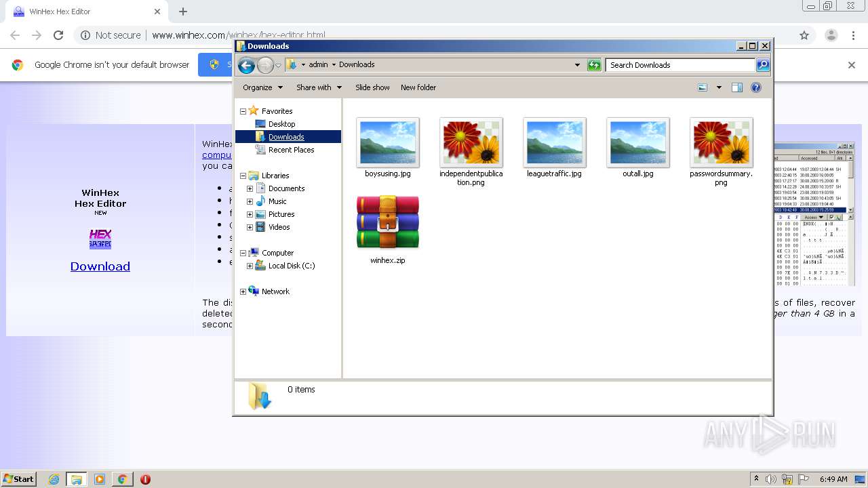Expand the Pictures library node
The height and width of the screenshot is (488, 868).
[250, 214]
